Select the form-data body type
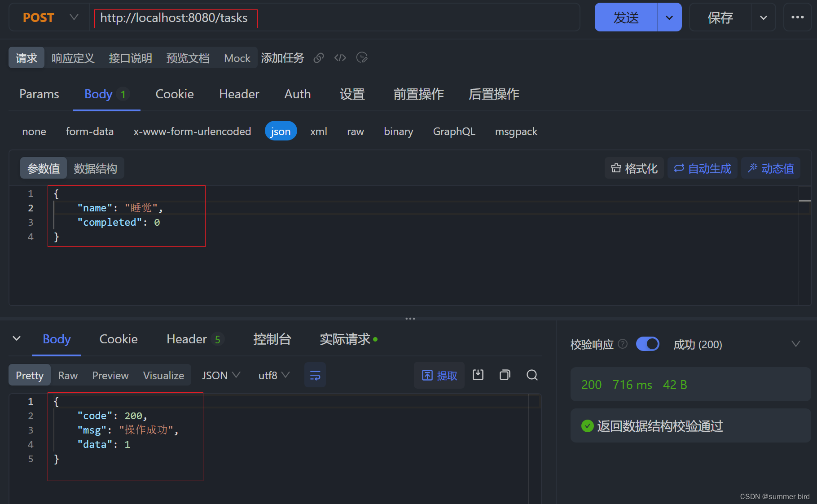Viewport: 817px width, 504px height. 90,131
